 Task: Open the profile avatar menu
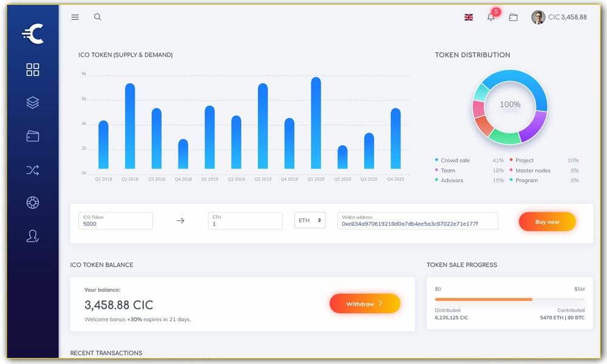tap(538, 17)
